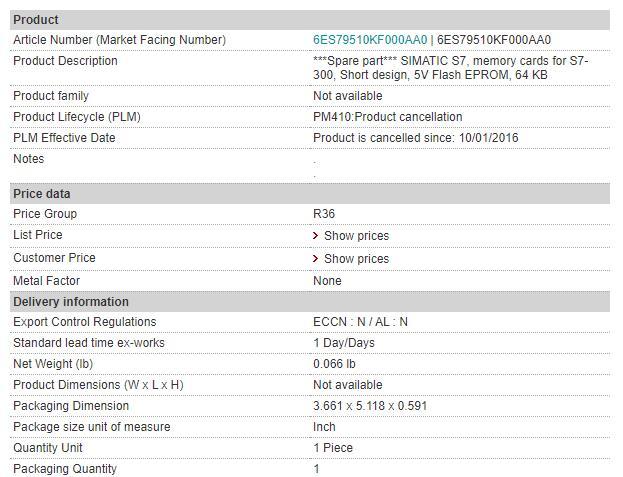This screenshot has width=623, height=477.
Task: Click the 0.066 lb net weight value
Action: click(x=334, y=364)
